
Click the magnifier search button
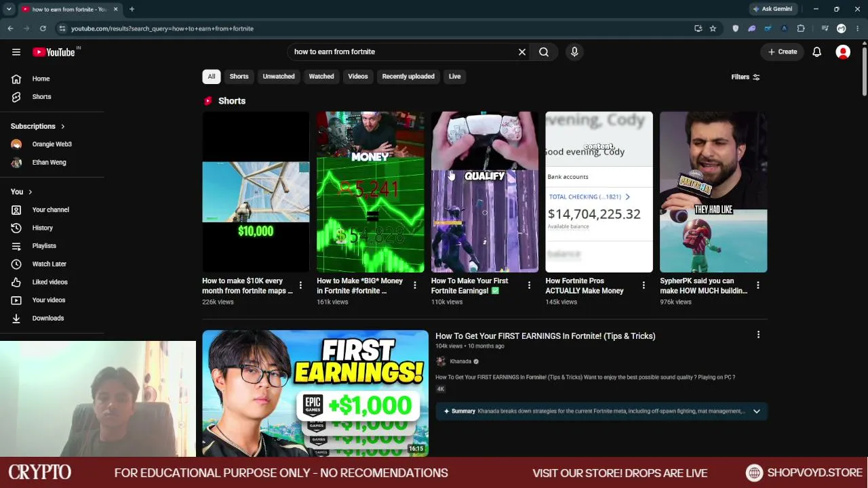[x=544, y=52]
